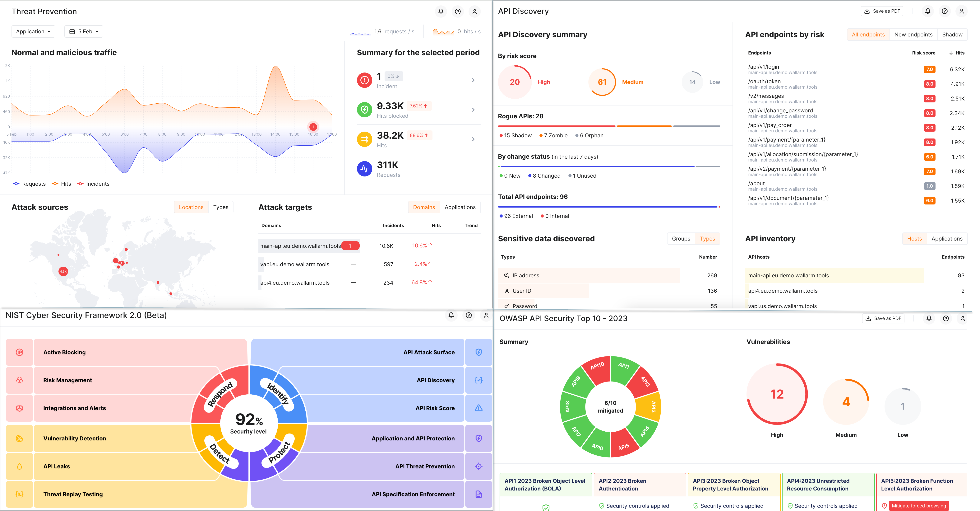This screenshot has height=511, width=980.
Task: Select the Active Blocking icon in NIST panel
Action: tap(19, 352)
